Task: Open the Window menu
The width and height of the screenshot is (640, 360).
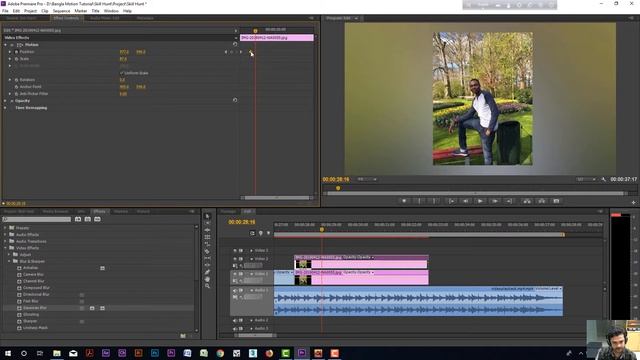Action: tap(111, 11)
